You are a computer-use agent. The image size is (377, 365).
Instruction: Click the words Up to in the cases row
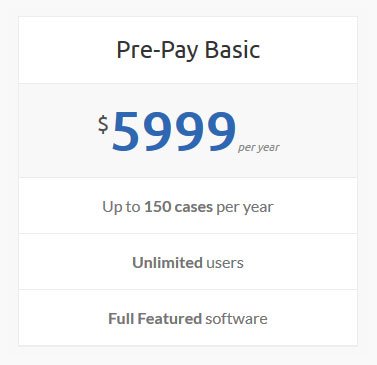coord(121,207)
